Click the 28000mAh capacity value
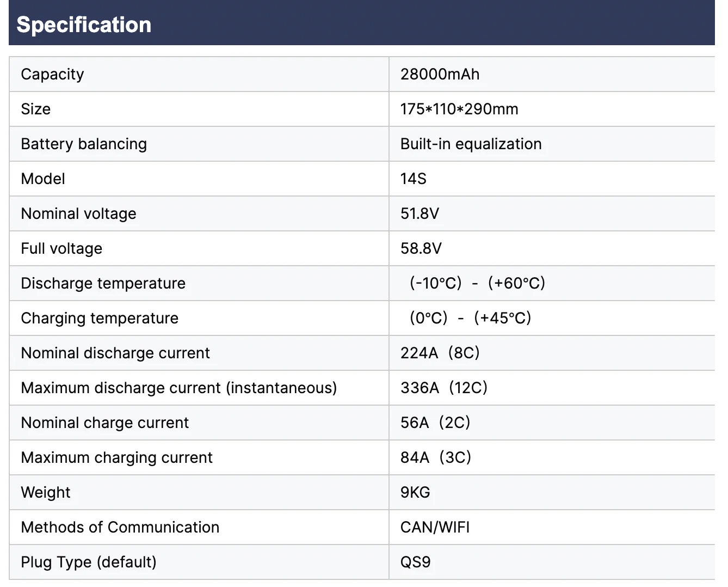728x587 pixels. [440, 74]
